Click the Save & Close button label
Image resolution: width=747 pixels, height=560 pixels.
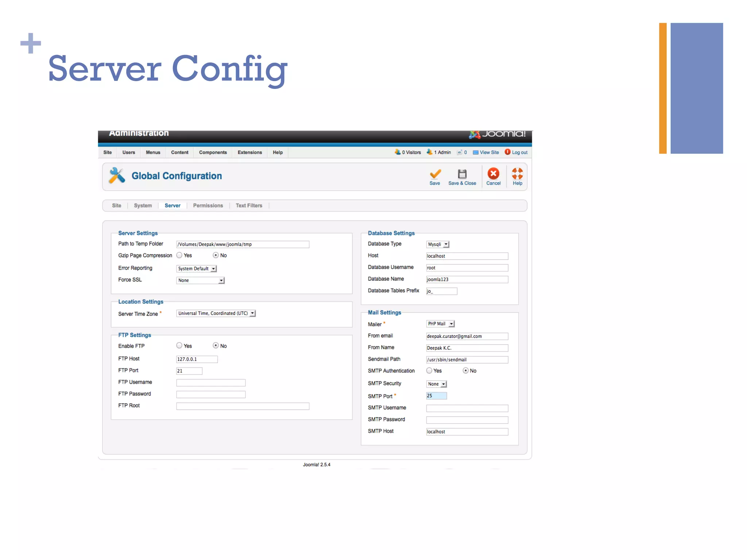462,183
